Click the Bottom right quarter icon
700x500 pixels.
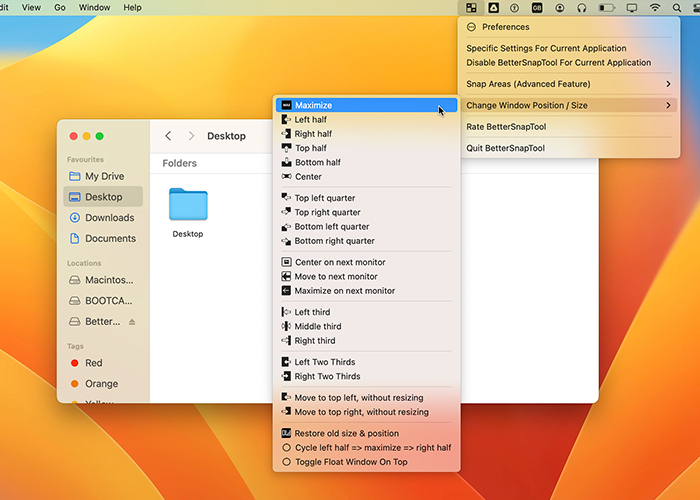point(286,241)
